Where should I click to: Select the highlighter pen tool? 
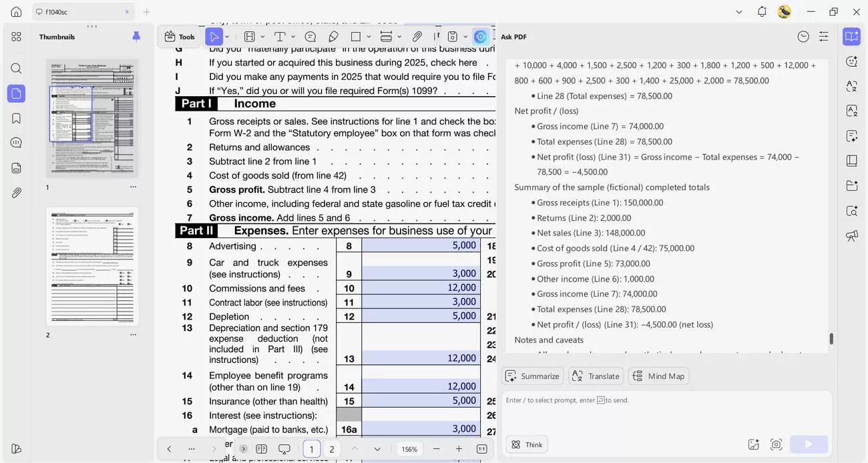pyautogui.click(x=333, y=37)
